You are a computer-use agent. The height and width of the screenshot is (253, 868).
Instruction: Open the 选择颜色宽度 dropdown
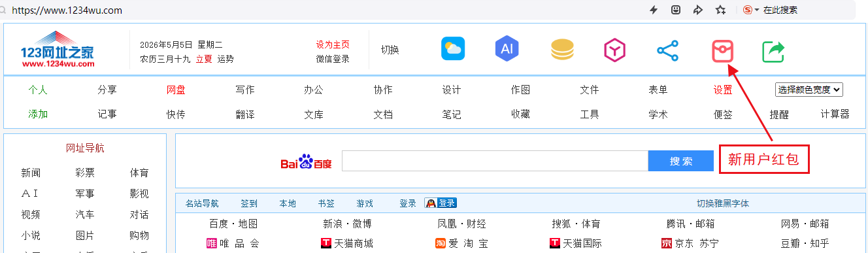pos(809,90)
